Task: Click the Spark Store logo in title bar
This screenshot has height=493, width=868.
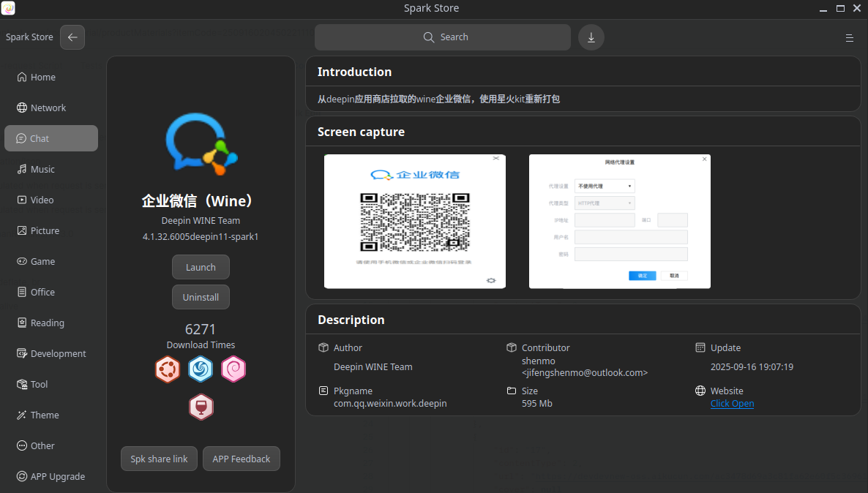Action: (8, 8)
